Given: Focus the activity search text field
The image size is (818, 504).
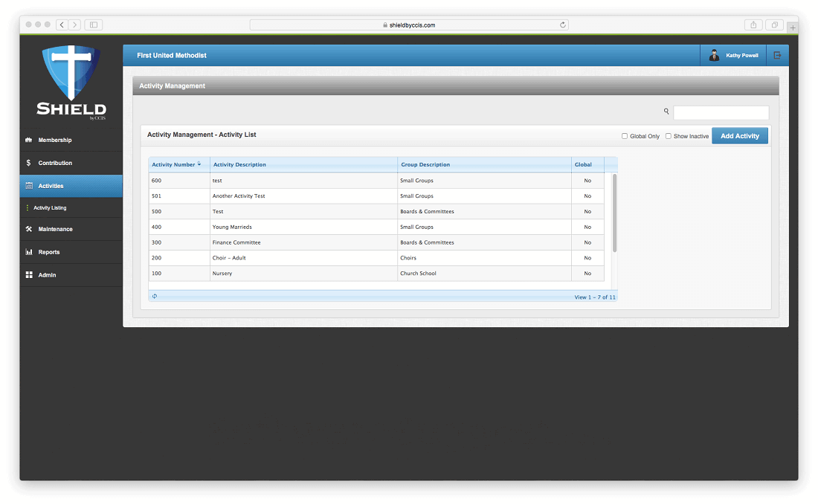Looking at the screenshot, I should click(721, 112).
